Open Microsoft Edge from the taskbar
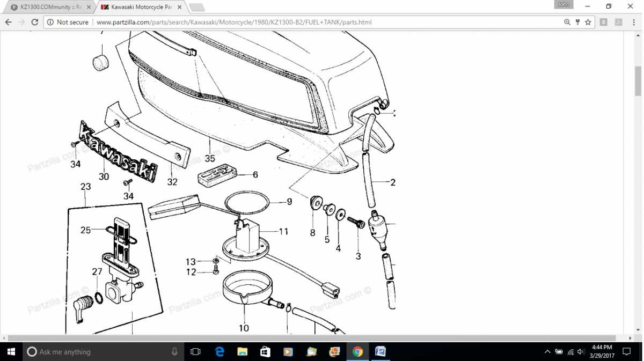 point(219,352)
